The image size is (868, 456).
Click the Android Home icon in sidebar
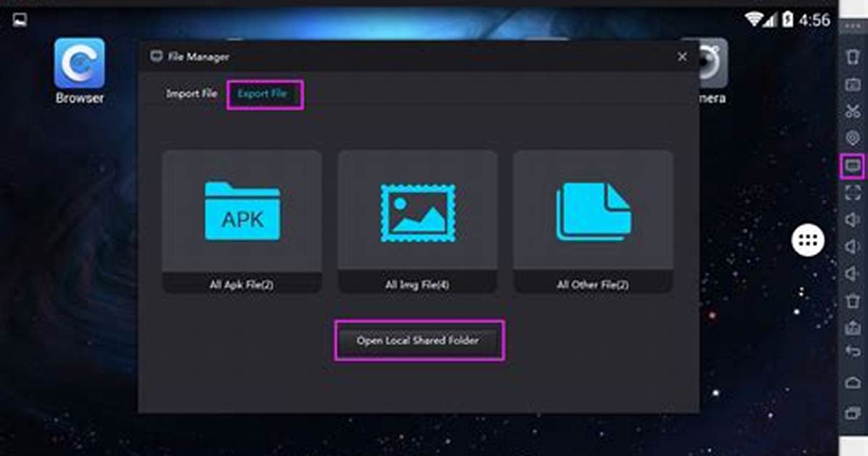(x=853, y=383)
